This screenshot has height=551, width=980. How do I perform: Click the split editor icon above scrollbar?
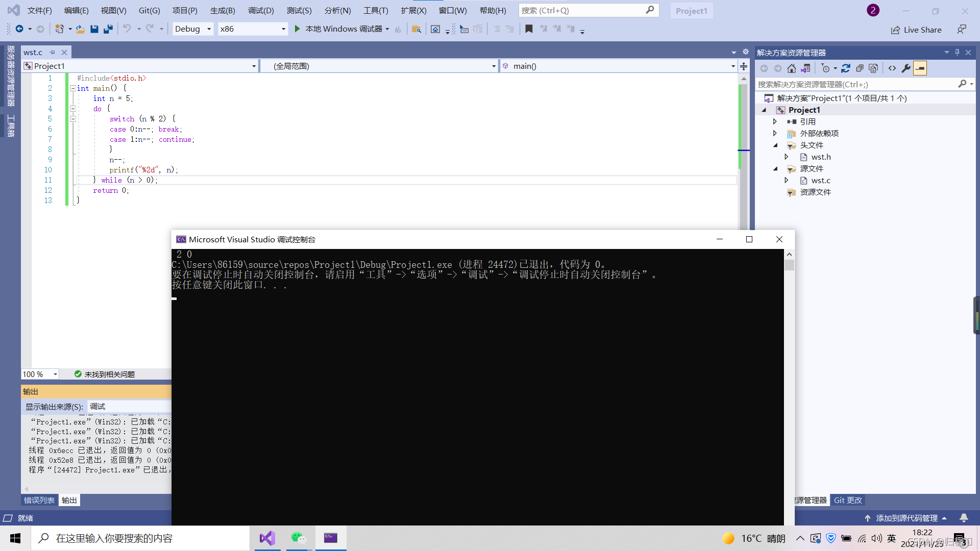(x=744, y=66)
